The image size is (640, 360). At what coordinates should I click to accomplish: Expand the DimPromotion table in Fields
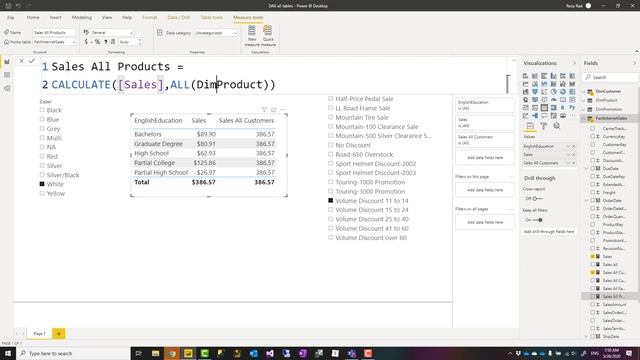(584, 109)
